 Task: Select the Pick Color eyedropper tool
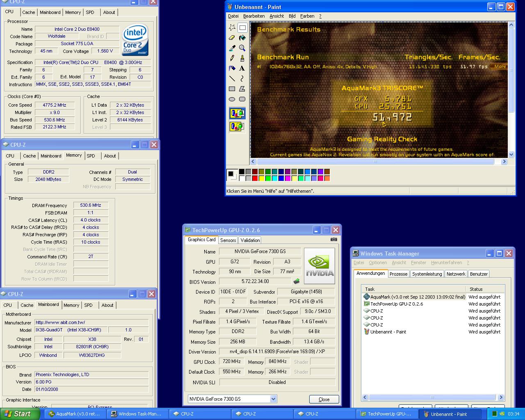[x=232, y=48]
